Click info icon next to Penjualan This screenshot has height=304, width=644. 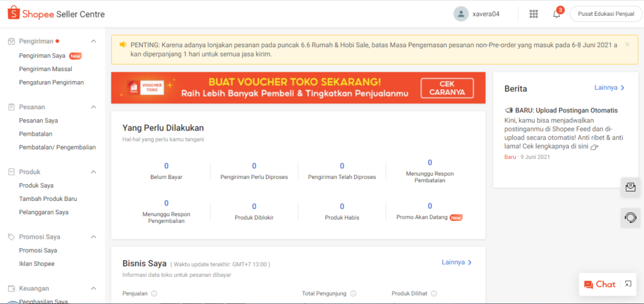click(x=154, y=293)
